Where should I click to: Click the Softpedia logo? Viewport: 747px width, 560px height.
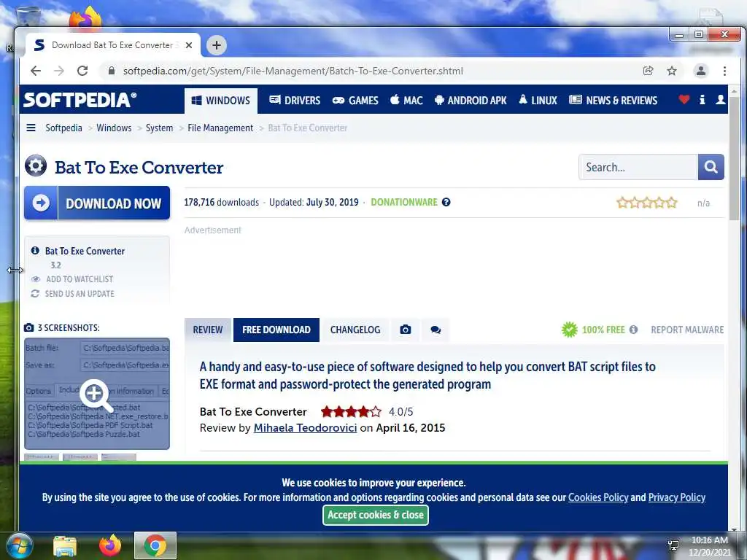tap(80, 100)
